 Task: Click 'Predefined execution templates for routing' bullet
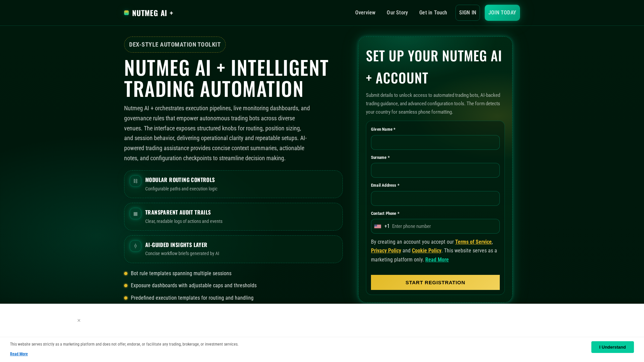point(192,298)
